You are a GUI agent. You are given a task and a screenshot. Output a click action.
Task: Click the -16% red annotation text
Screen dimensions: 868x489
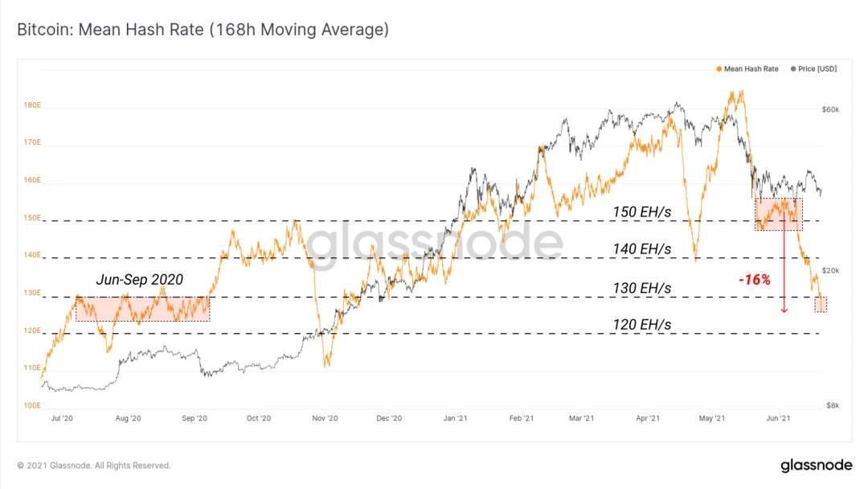755,280
